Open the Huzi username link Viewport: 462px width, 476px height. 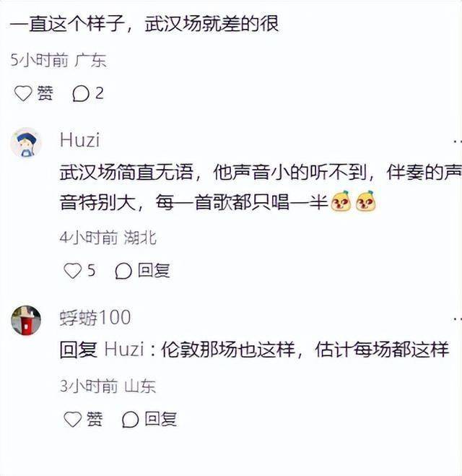click(x=80, y=140)
